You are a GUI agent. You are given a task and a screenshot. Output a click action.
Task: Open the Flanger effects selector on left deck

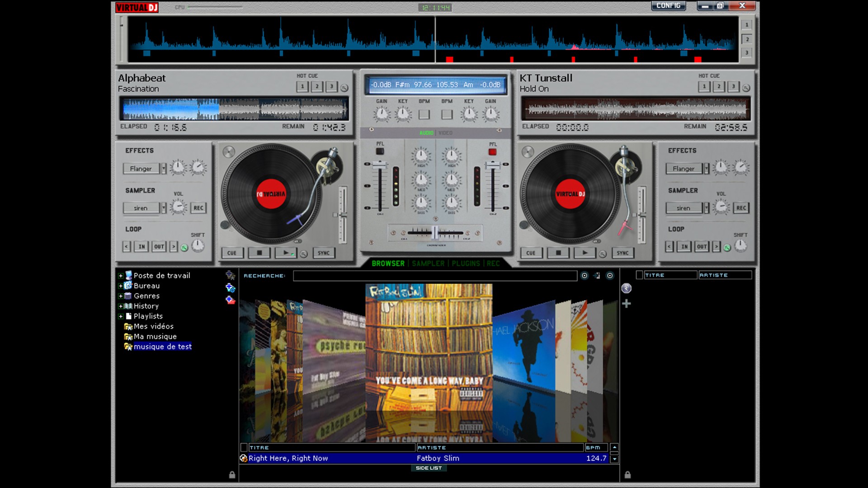click(142, 169)
